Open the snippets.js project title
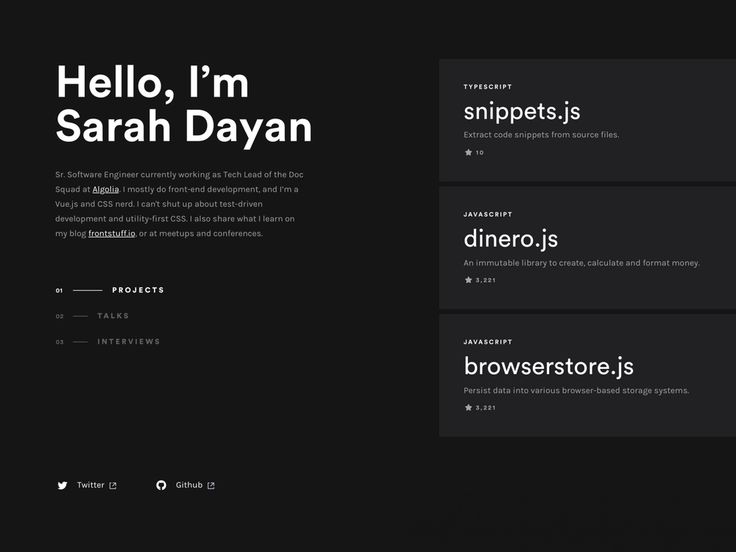 (x=522, y=112)
